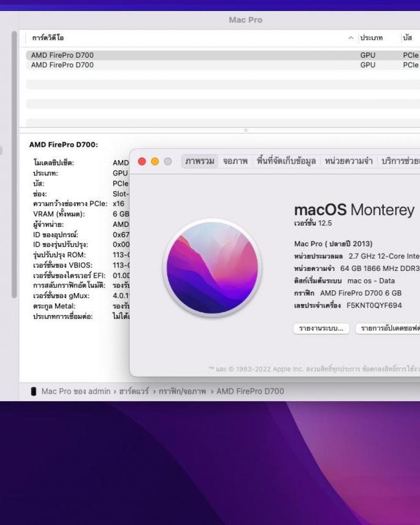
Task: Click the AMD FirePro D700: detail heading
Action: tap(64, 145)
